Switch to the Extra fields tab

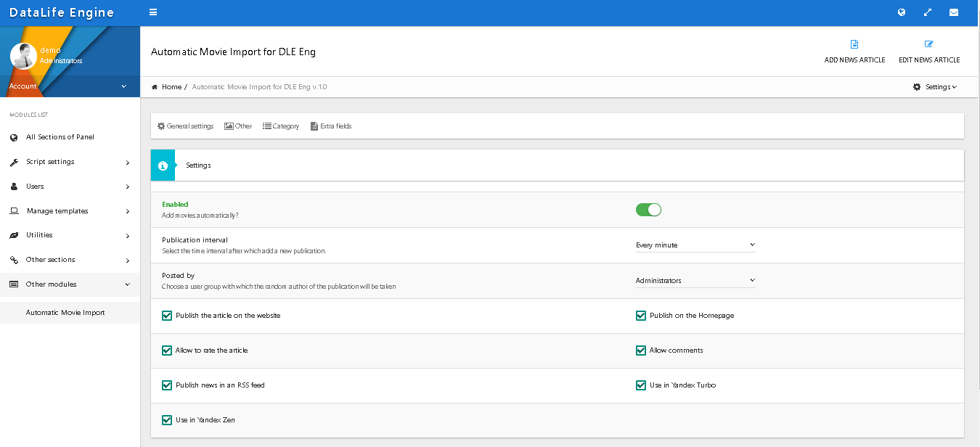[331, 126]
